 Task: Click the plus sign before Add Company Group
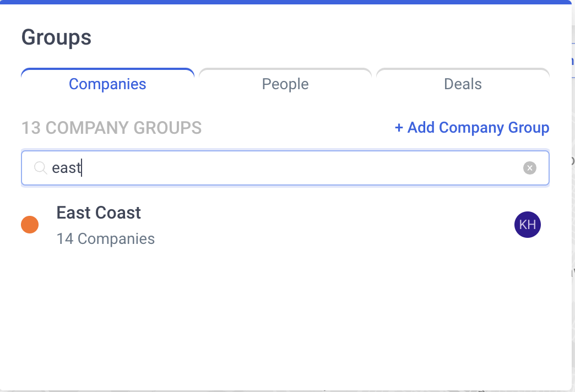(x=399, y=128)
